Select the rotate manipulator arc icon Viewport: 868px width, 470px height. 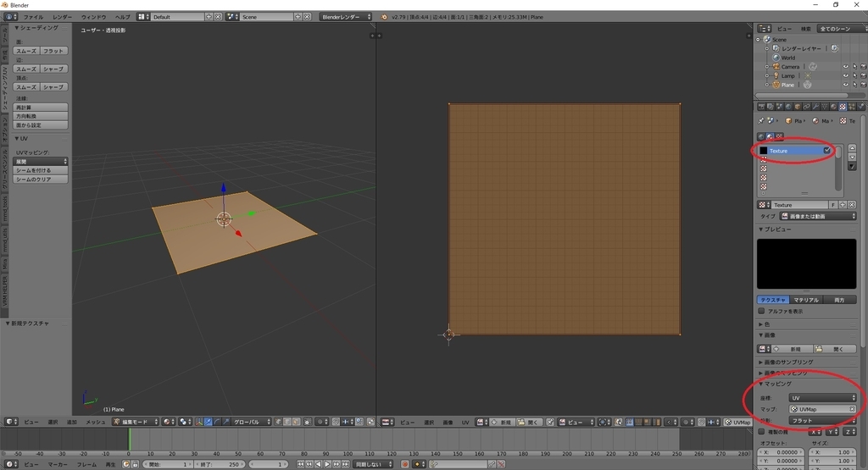(x=217, y=422)
